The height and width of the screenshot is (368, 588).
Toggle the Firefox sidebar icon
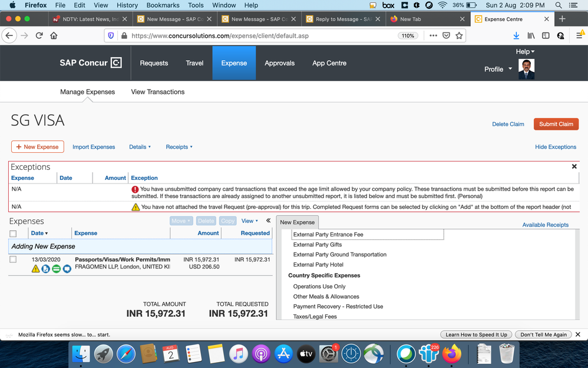[546, 35]
